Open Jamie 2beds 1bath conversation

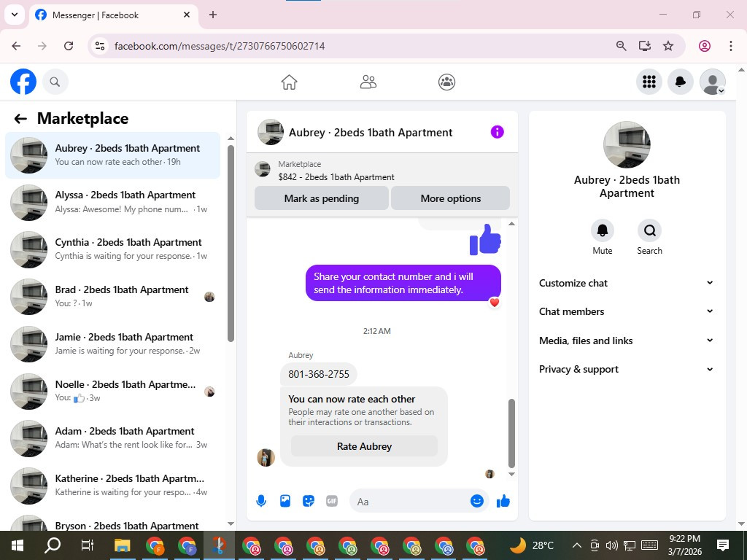point(113,344)
